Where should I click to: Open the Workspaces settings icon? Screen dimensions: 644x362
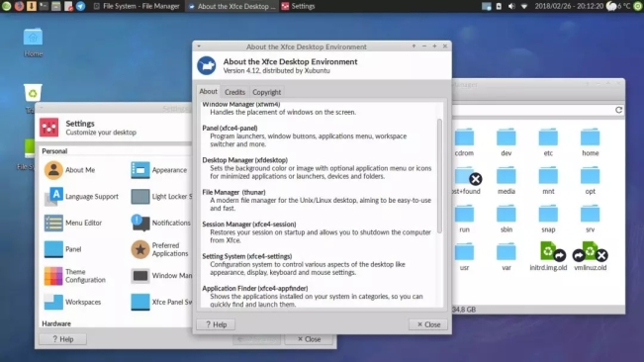(x=53, y=302)
